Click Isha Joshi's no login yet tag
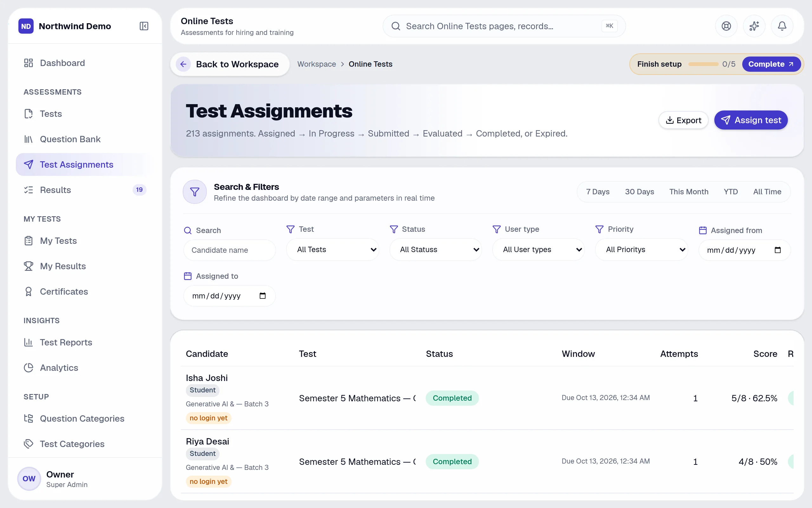This screenshot has height=508, width=812. point(208,418)
